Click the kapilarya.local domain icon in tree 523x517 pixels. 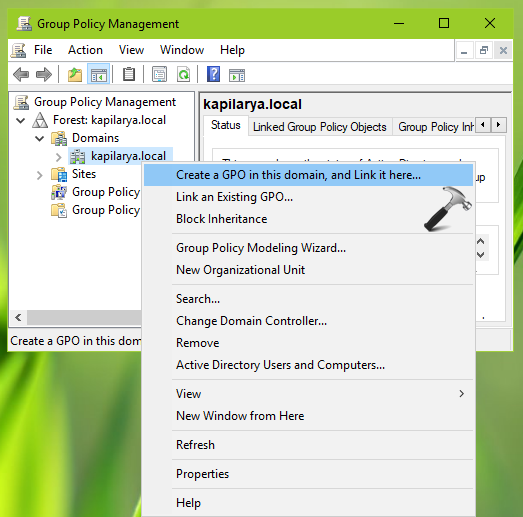[x=77, y=156]
